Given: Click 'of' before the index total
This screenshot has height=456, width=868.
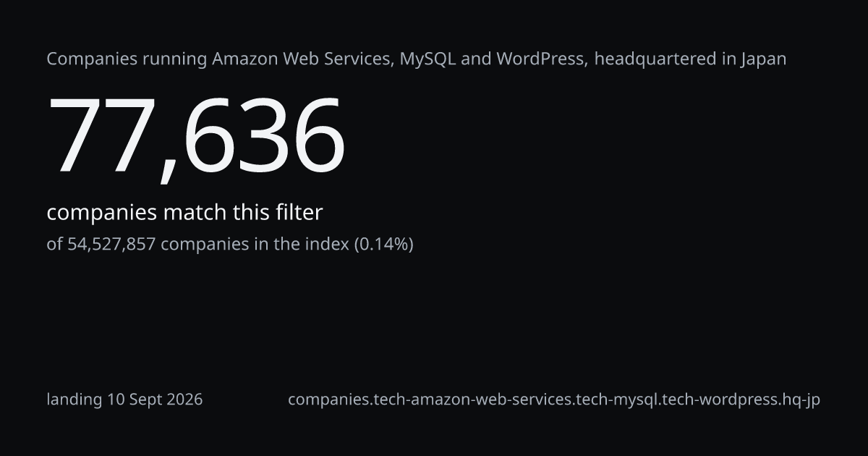Looking at the screenshot, I should [55, 244].
